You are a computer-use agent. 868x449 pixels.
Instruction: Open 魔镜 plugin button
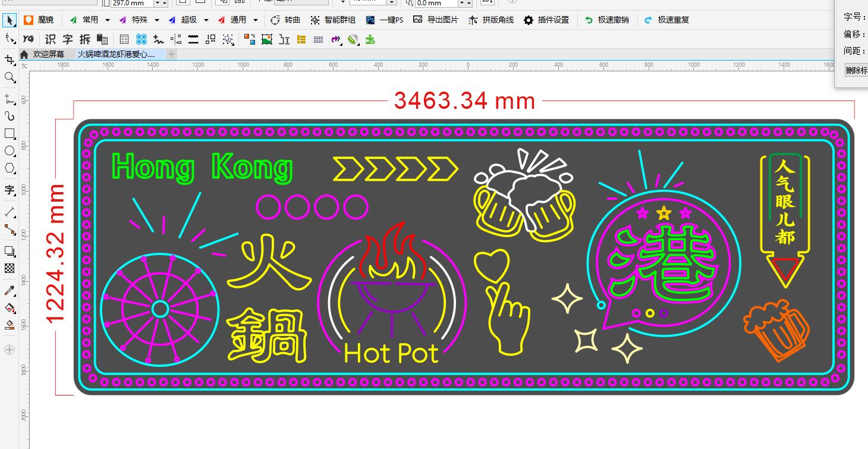point(39,20)
